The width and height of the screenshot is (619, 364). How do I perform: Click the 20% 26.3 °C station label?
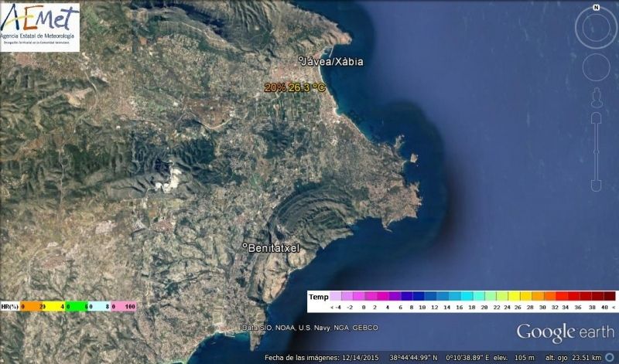pos(295,87)
